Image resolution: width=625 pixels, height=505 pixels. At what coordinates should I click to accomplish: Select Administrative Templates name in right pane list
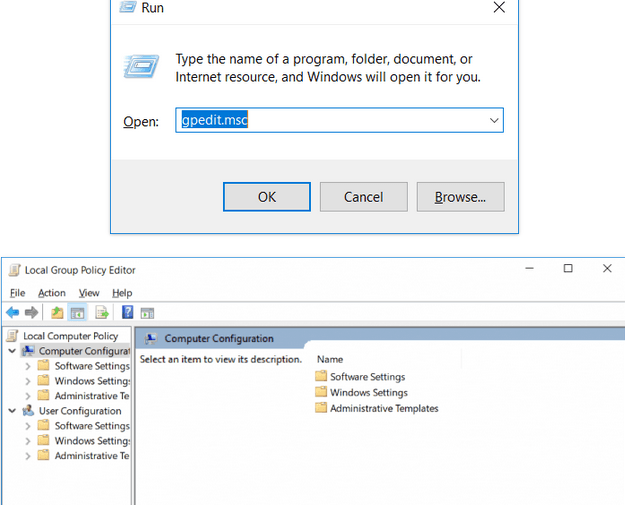click(384, 408)
